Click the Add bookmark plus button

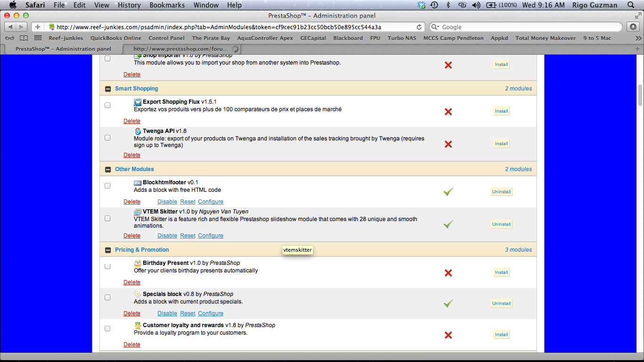[x=38, y=27]
